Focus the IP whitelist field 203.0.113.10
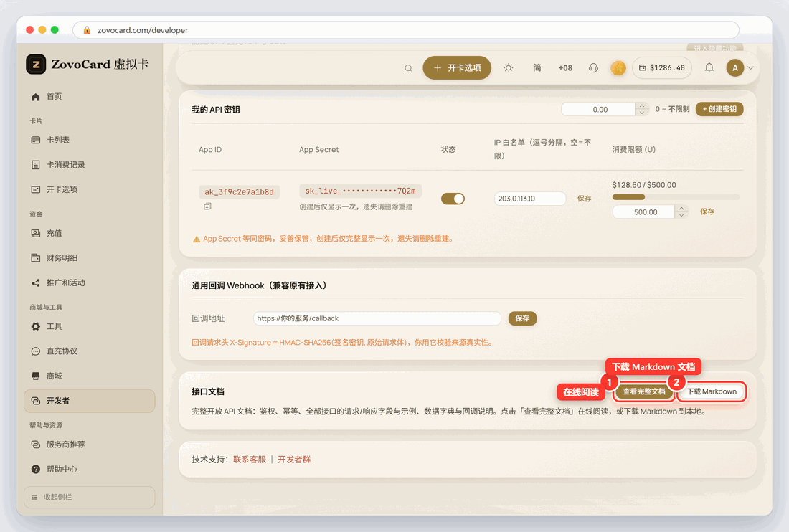789x532 pixels. point(530,199)
